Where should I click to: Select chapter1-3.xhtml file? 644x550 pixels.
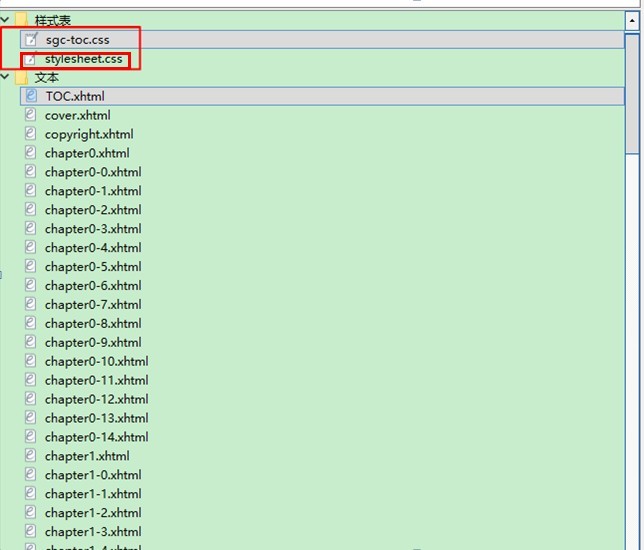(93, 532)
